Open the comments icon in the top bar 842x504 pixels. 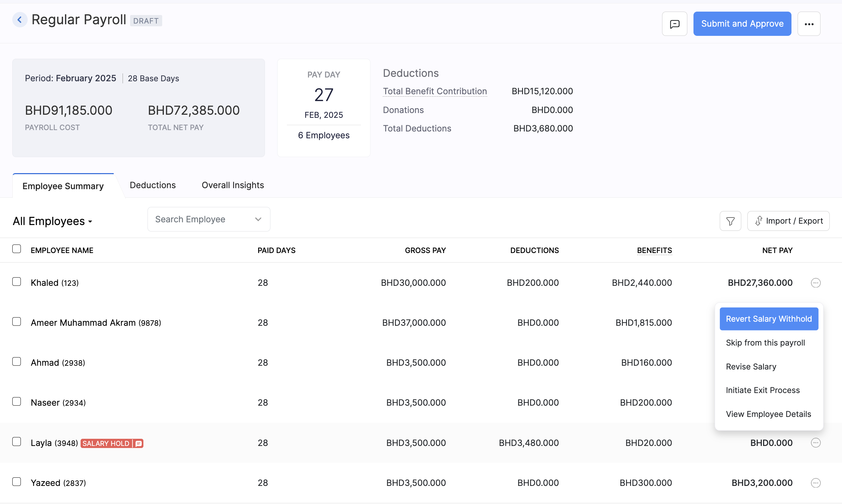tap(674, 24)
